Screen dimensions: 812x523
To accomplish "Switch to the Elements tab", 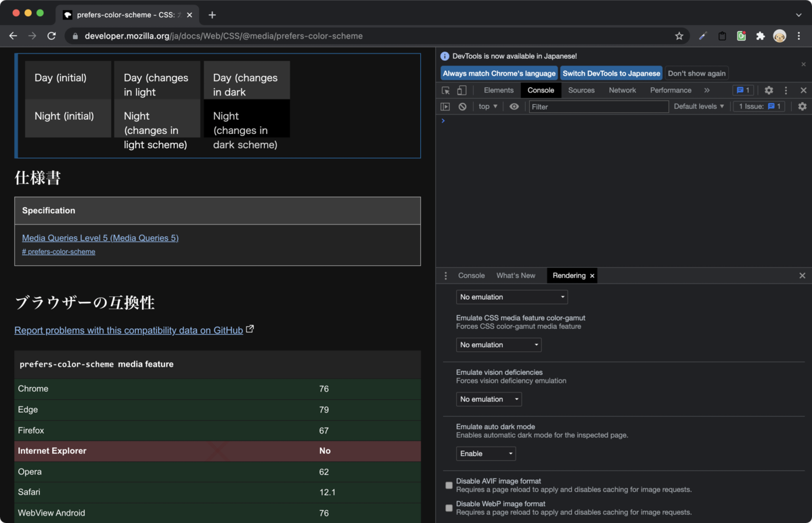I will click(499, 90).
